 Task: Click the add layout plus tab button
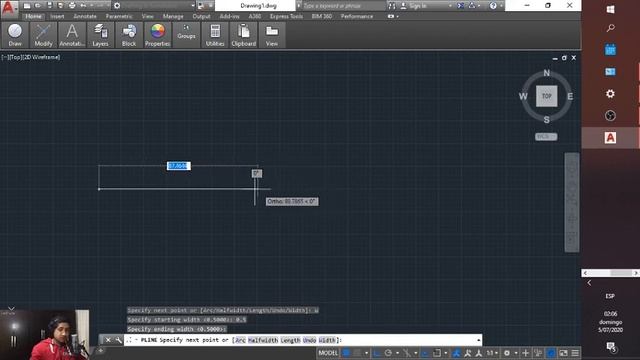click(101, 350)
